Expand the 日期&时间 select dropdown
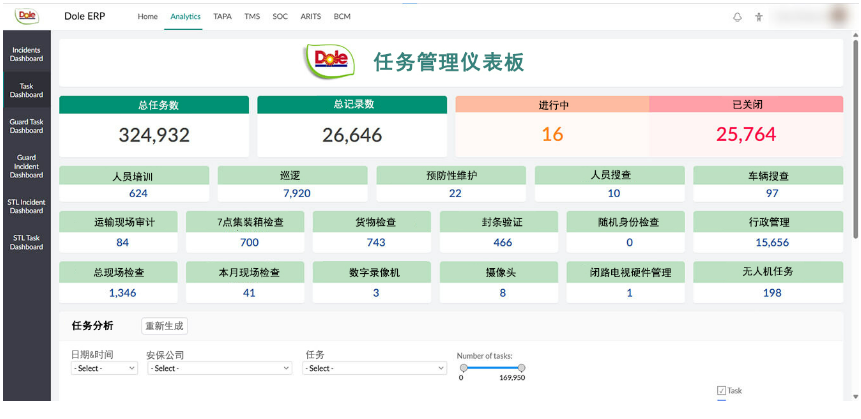Image resolution: width=861 pixels, height=419 pixels. [x=104, y=368]
